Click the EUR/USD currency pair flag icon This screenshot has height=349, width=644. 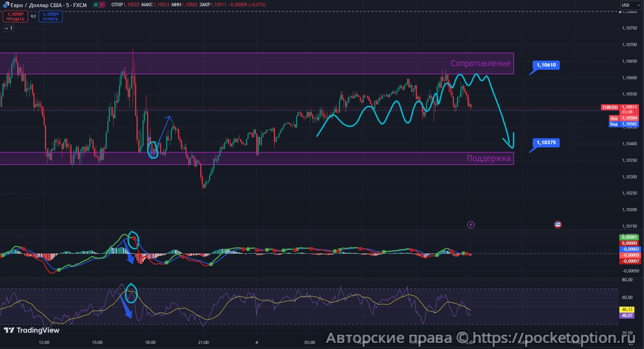(x=6, y=5)
